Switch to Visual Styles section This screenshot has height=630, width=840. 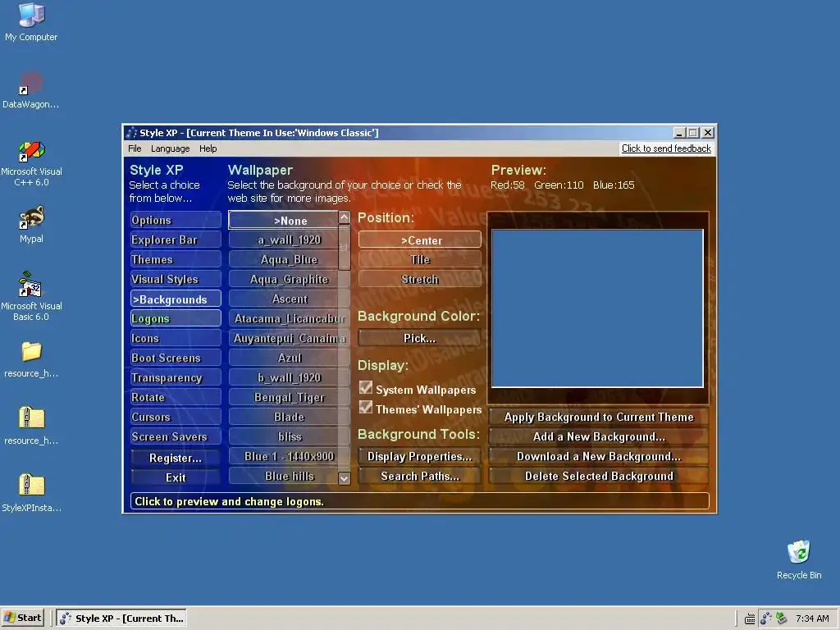(x=176, y=279)
